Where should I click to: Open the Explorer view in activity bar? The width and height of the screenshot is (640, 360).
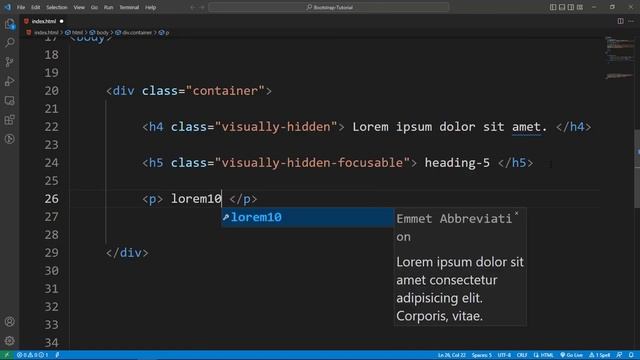pyautogui.click(x=9, y=24)
